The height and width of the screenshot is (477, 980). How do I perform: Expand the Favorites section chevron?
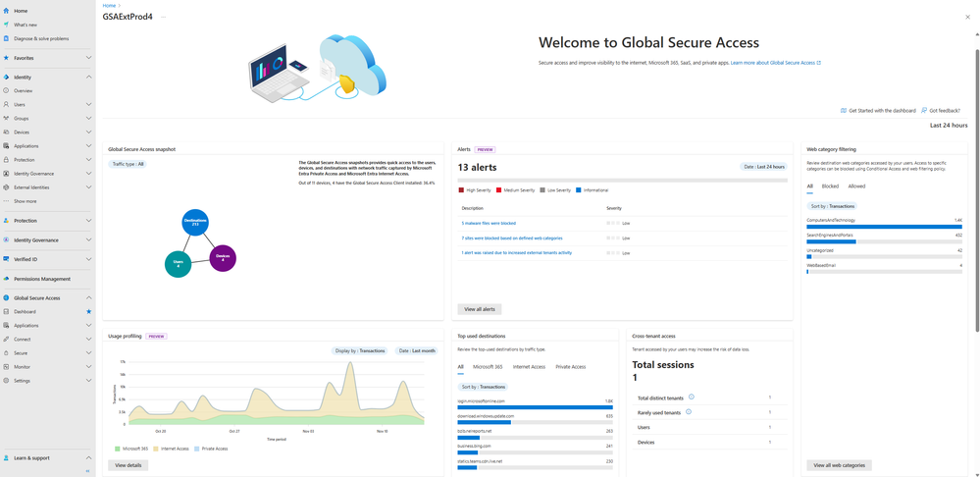(88, 58)
